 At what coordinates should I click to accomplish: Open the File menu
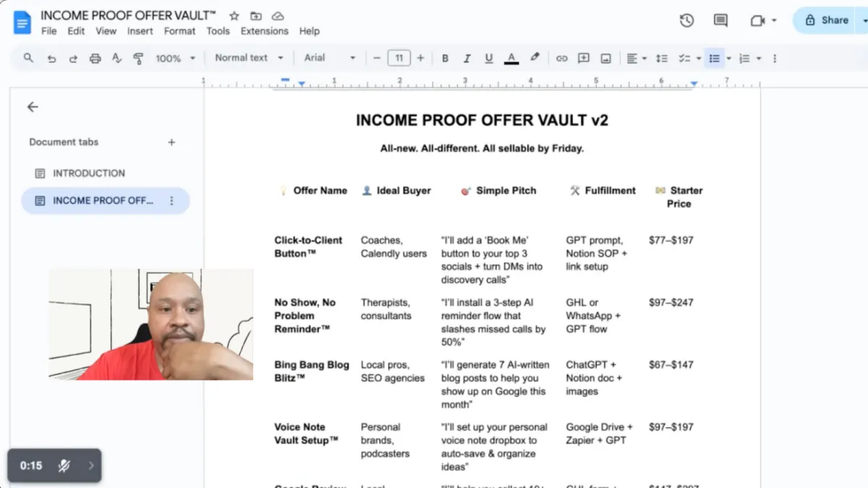coord(48,31)
